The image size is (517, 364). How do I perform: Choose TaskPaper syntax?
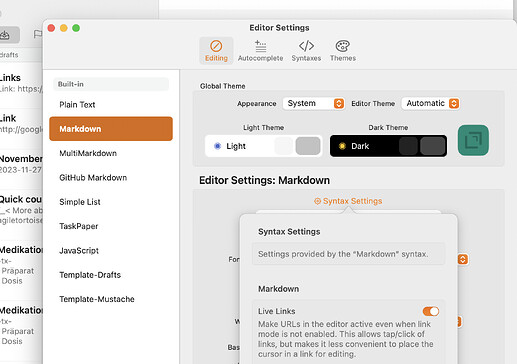pos(111,226)
